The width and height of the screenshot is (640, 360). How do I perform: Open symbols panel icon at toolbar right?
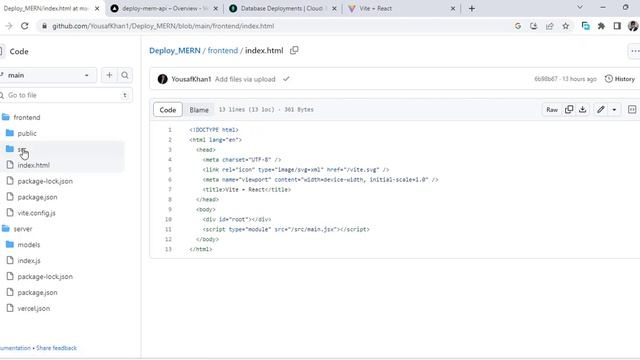click(x=632, y=109)
